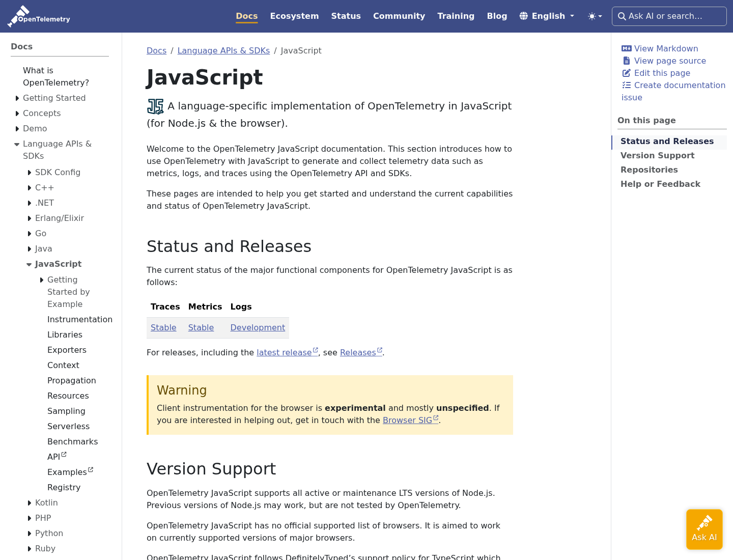This screenshot has width=733, height=560.
Task: Jump to Help or Feedback section
Action: pyautogui.click(x=660, y=184)
